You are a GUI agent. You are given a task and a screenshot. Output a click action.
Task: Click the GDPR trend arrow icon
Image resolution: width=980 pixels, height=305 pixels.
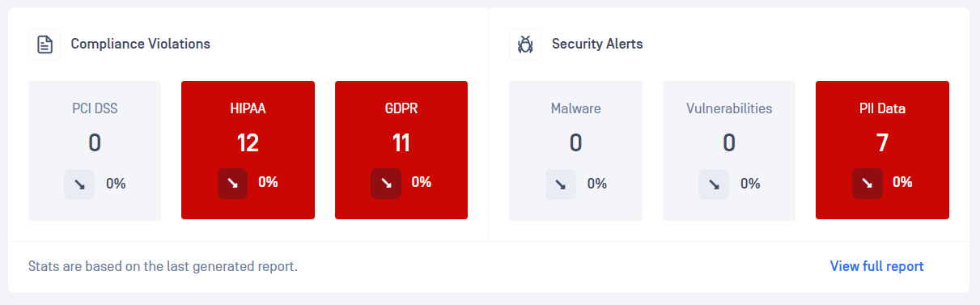click(386, 184)
